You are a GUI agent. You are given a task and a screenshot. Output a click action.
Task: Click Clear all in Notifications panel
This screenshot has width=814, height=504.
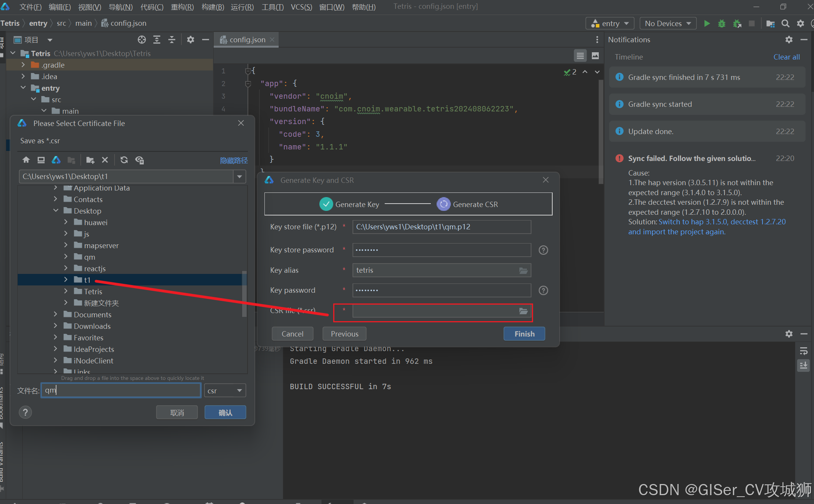coord(786,57)
